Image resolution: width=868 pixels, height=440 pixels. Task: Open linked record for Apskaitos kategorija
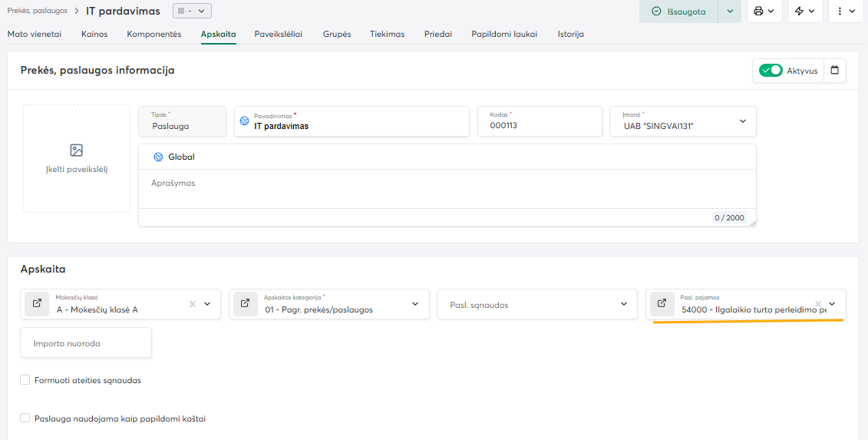click(x=245, y=304)
